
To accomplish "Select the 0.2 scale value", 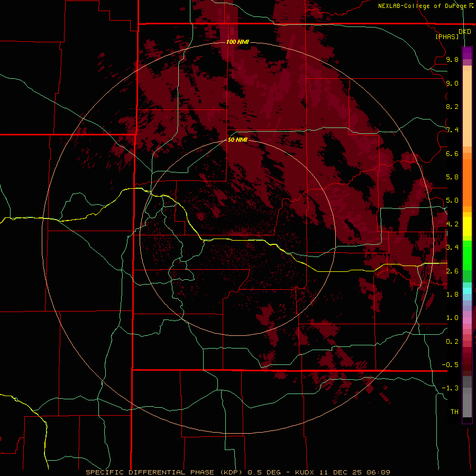I will tap(452, 342).
